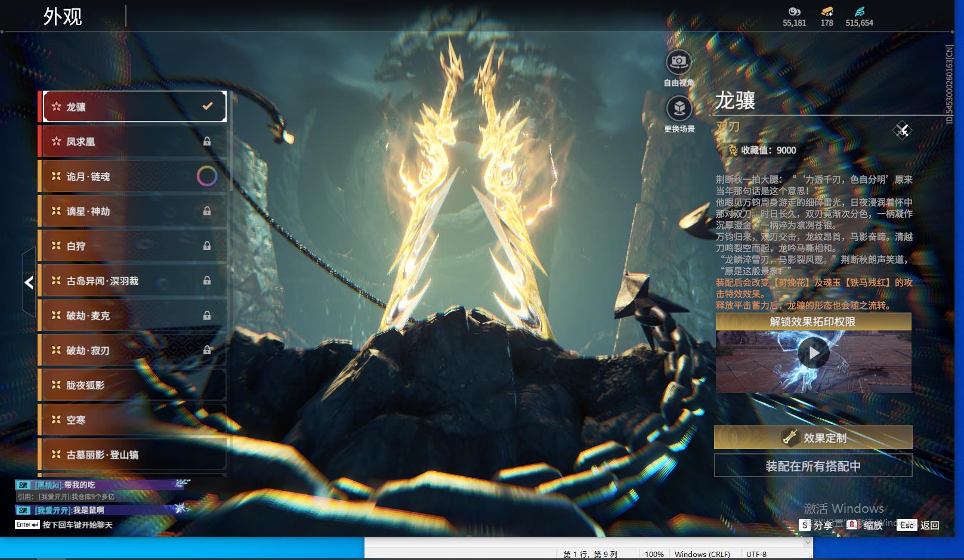This screenshot has width=964, height=560.
Task: Click the Enter key icon in chat
Action: click(27, 525)
